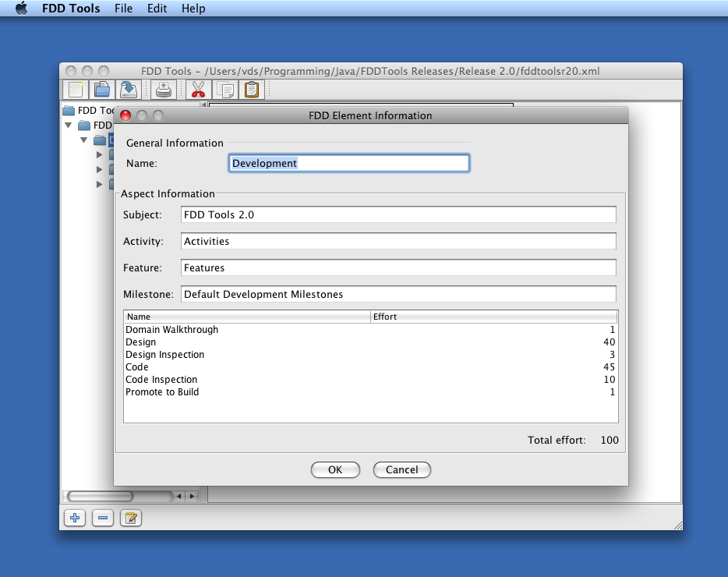Click the tree panel horizontal scrollbar thumb

(101, 496)
